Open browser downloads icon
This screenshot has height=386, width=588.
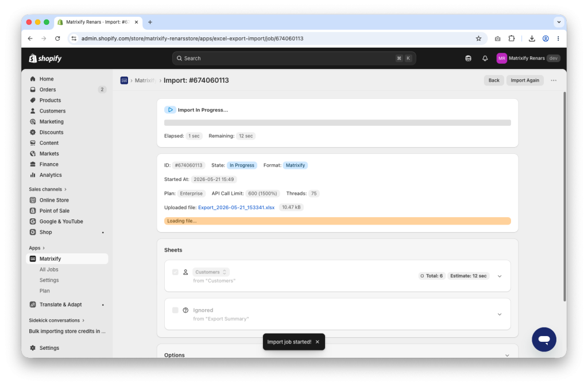[x=532, y=38]
